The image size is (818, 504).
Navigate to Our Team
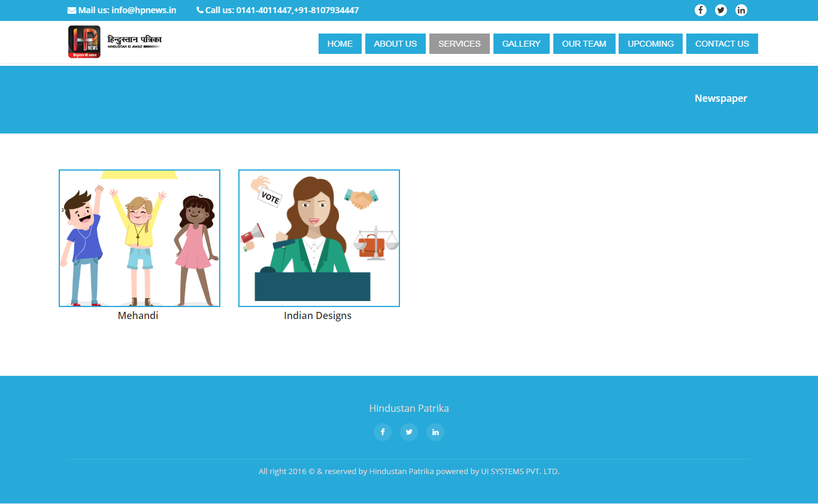click(584, 44)
